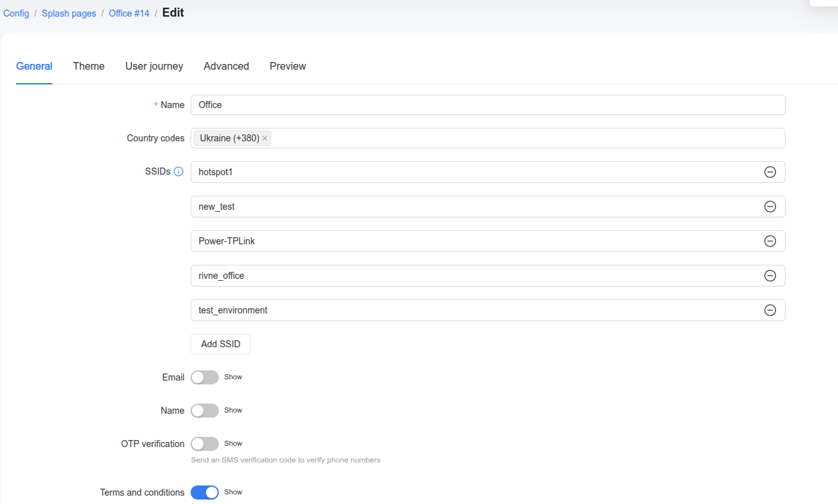Switch to the General tab
This screenshot has height=504, width=838.
click(35, 66)
